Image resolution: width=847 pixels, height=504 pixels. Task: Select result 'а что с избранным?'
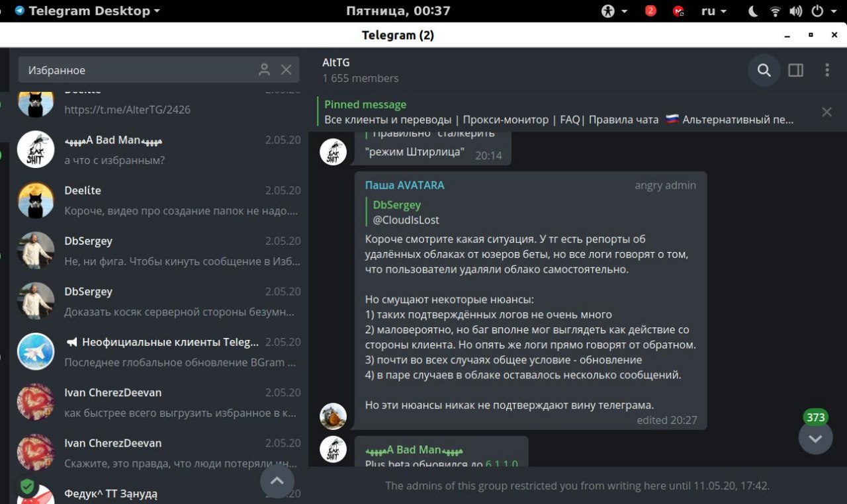tap(159, 149)
